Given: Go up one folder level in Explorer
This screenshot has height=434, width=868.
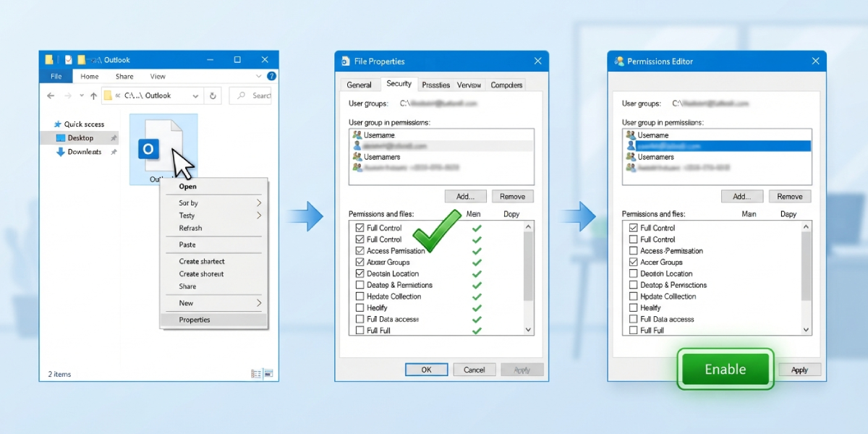Looking at the screenshot, I should (93, 95).
